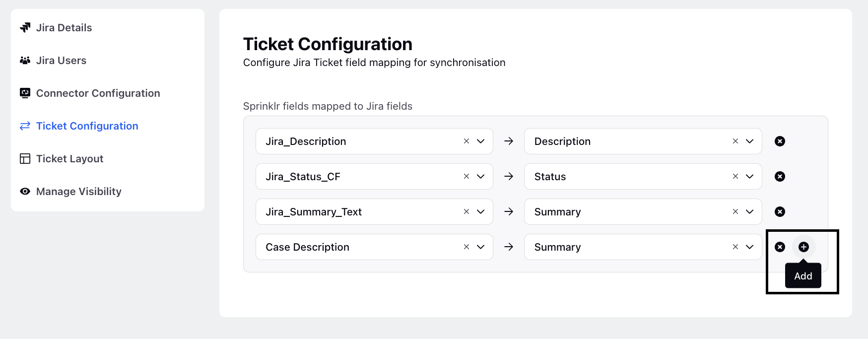Expand the Jira_Description dropdown
The width and height of the screenshot is (868, 339).
(481, 141)
